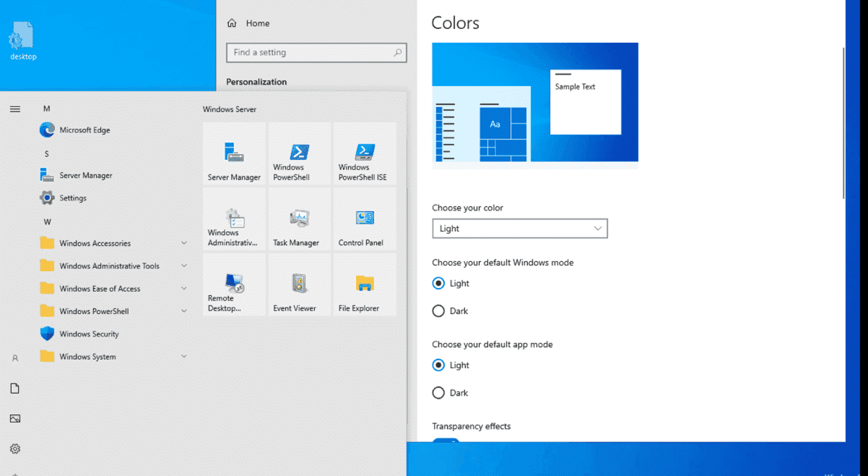The image size is (868, 476).
Task: Click the Colors page title
Action: click(x=455, y=23)
